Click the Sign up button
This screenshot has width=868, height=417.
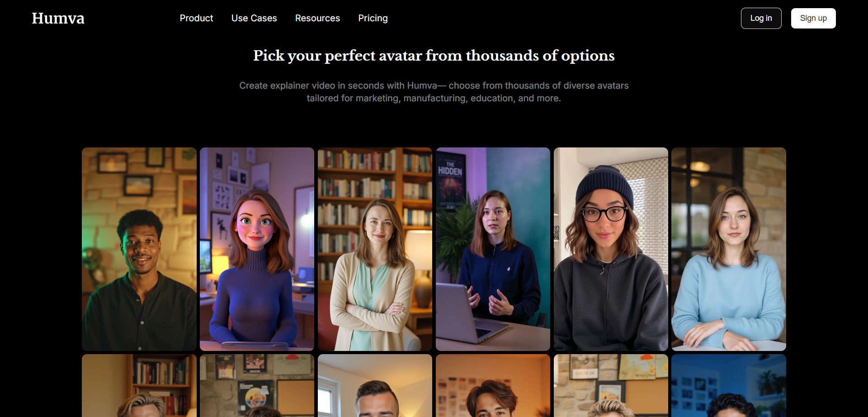(x=813, y=18)
